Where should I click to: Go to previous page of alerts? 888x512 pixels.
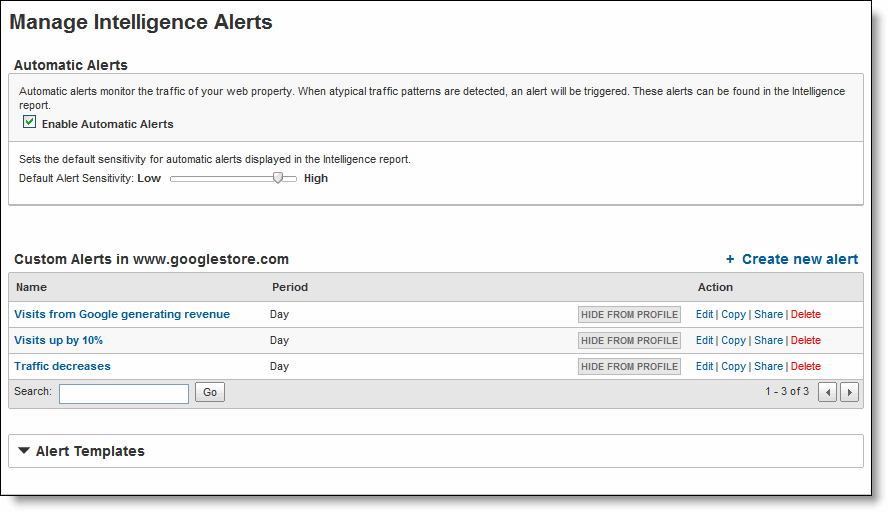[x=827, y=392]
